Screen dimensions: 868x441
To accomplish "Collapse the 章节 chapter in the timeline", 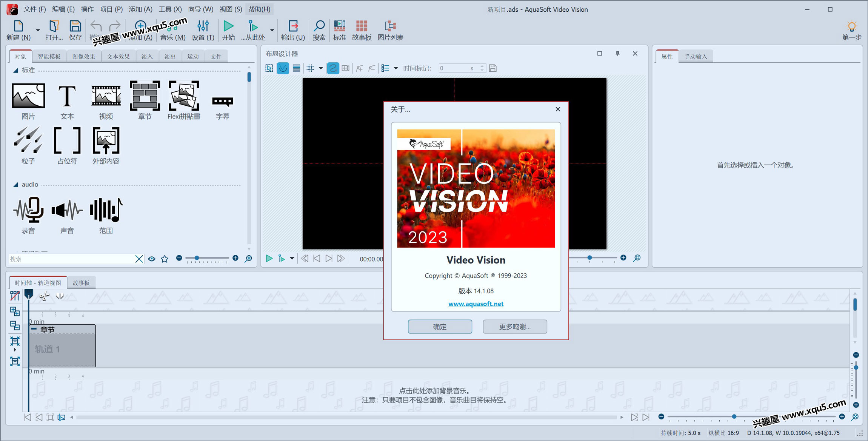I will pos(34,329).
